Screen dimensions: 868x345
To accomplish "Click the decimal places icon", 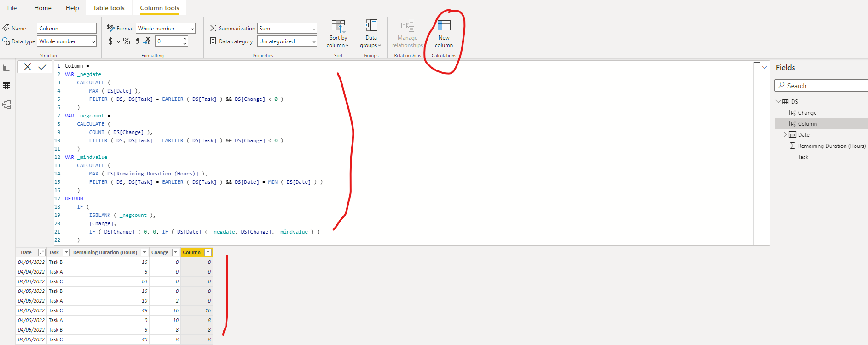I will click(x=147, y=41).
